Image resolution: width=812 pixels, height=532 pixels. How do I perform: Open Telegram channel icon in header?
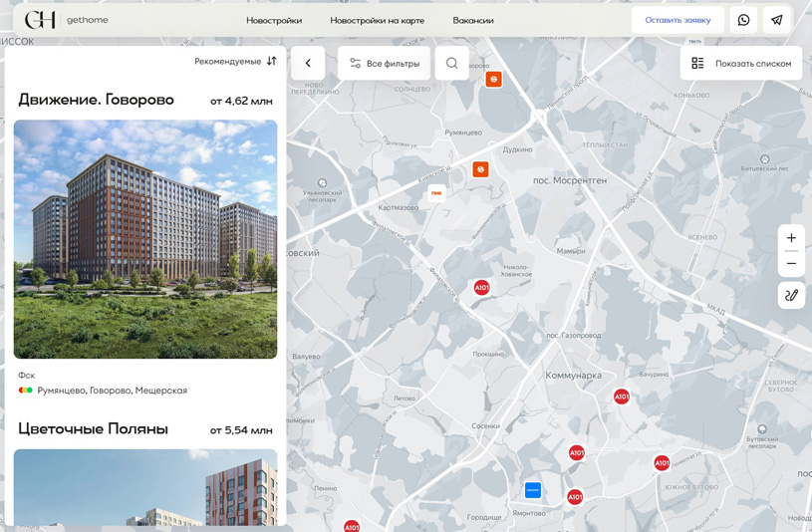776,20
